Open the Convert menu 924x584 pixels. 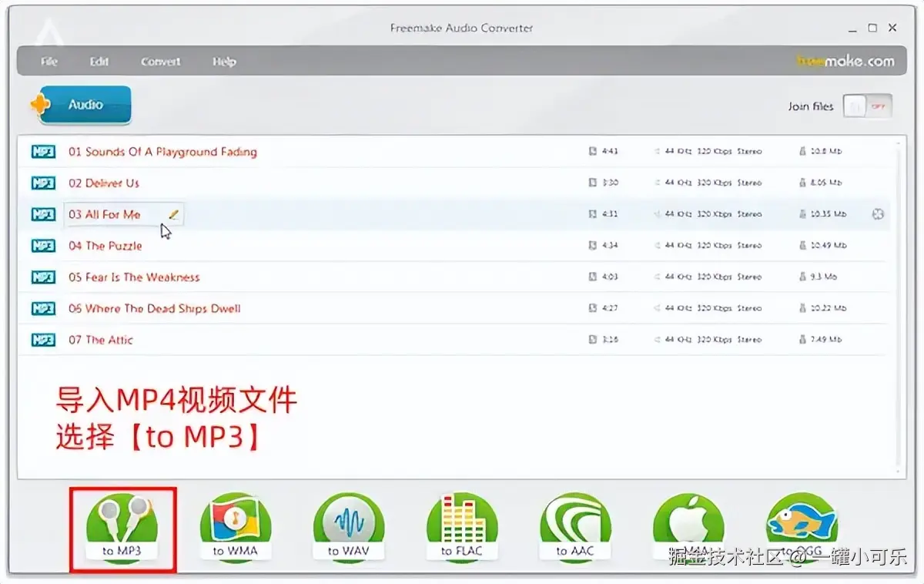(161, 62)
